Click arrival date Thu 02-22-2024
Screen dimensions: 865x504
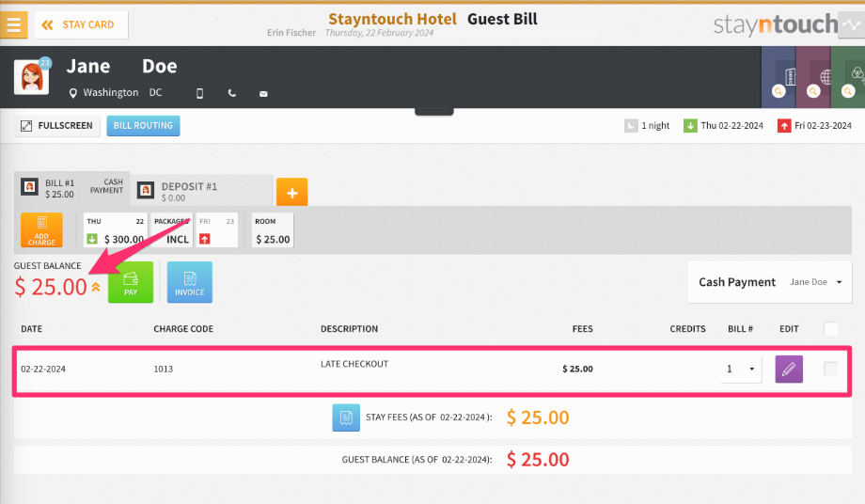click(732, 126)
